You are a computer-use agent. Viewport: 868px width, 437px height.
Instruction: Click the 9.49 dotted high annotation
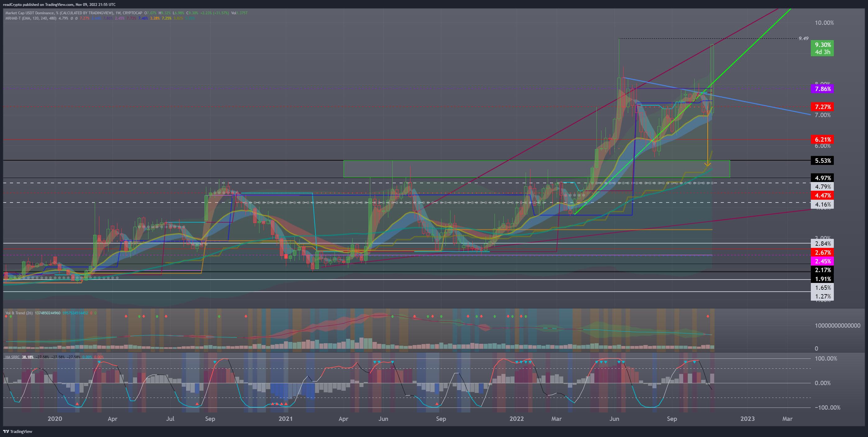803,39
